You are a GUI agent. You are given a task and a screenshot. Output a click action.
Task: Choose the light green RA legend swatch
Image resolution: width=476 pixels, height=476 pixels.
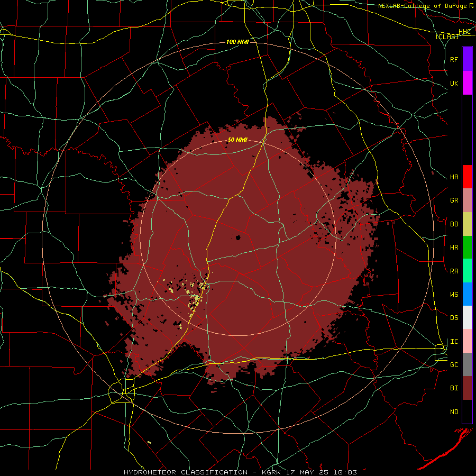click(x=467, y=271)
